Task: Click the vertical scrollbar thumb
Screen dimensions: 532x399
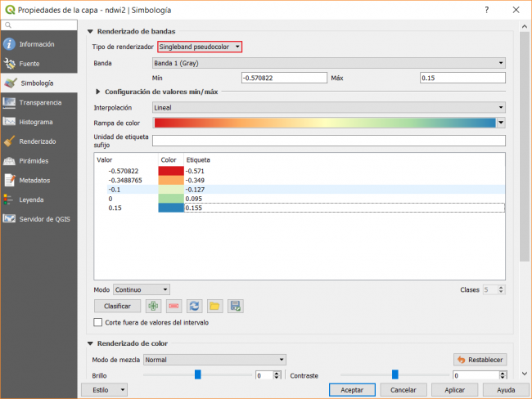Action: tap(525, 146)
